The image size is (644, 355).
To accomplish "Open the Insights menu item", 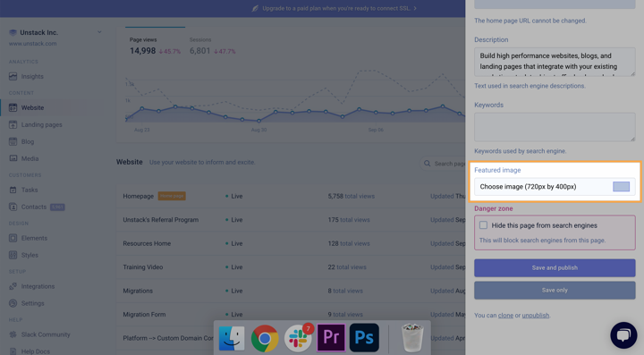I will click(32, 76).
